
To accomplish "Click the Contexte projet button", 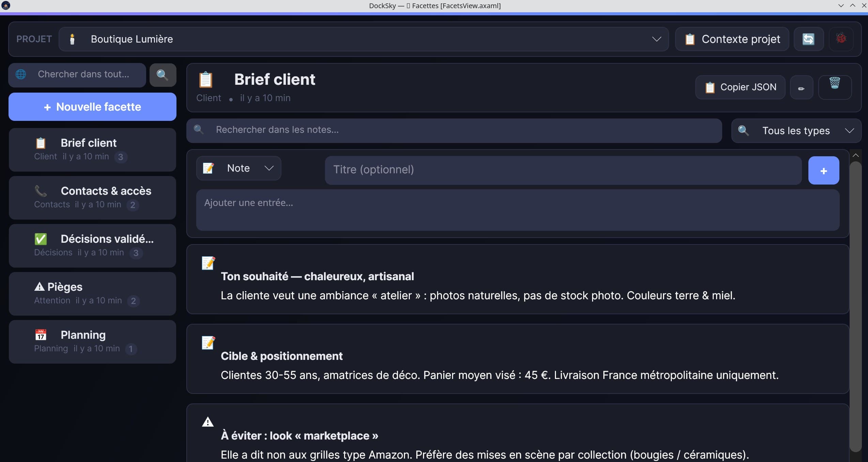I will [732, 39].
